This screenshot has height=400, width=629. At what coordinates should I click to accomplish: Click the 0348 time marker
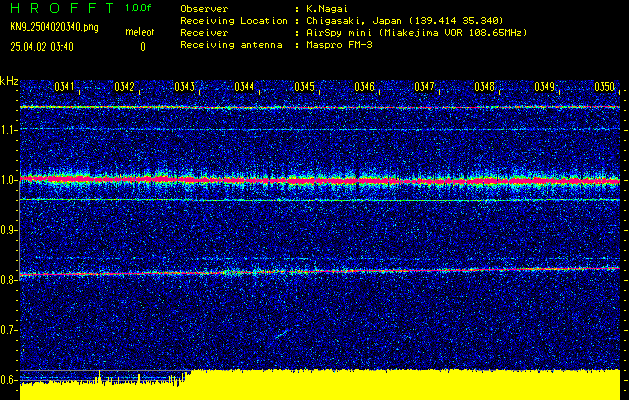485,87
